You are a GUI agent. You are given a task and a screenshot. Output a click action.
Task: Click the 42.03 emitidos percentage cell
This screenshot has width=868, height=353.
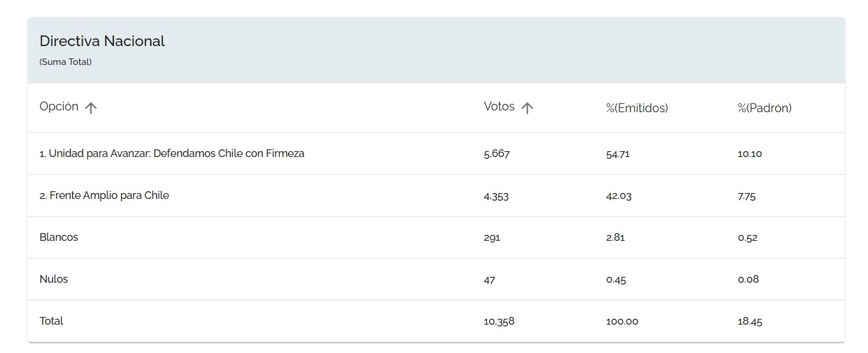pos(619,196)
